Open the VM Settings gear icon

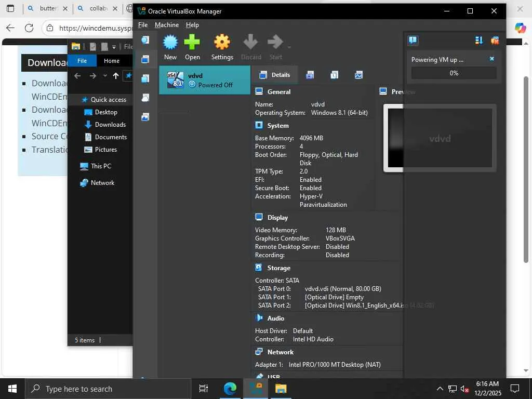click(222, 42)
